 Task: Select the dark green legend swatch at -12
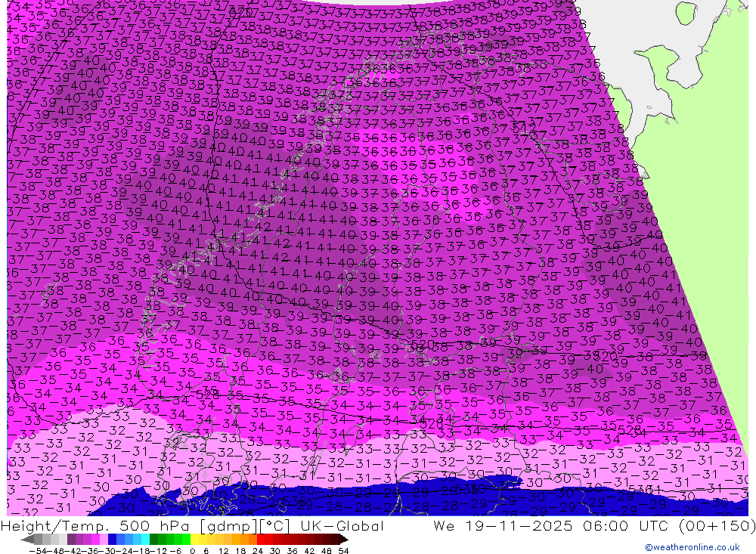coord(153,540)
